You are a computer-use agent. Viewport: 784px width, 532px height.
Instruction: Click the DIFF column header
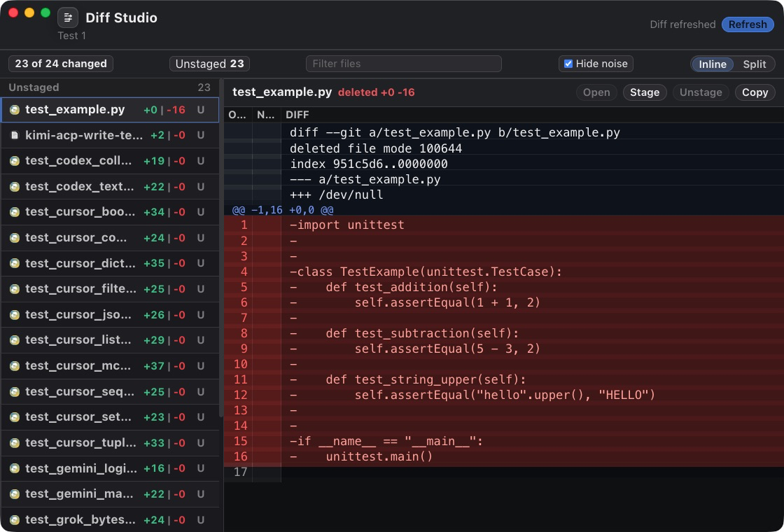point(297,115)
